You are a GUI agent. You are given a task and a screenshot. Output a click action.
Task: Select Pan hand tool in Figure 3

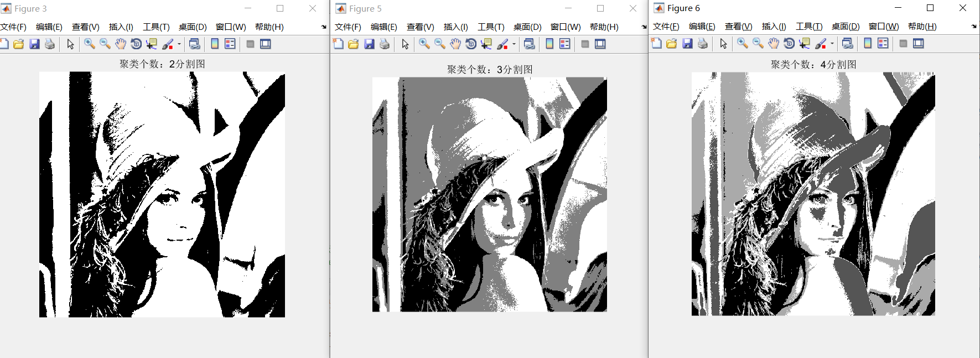(x=121, y=44)
